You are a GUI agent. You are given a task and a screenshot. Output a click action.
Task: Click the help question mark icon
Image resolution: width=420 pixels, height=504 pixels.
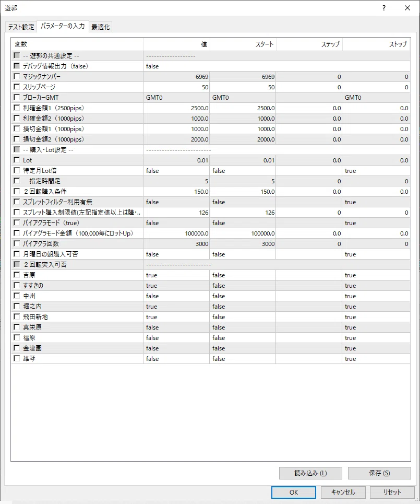(x=384, y=8)
